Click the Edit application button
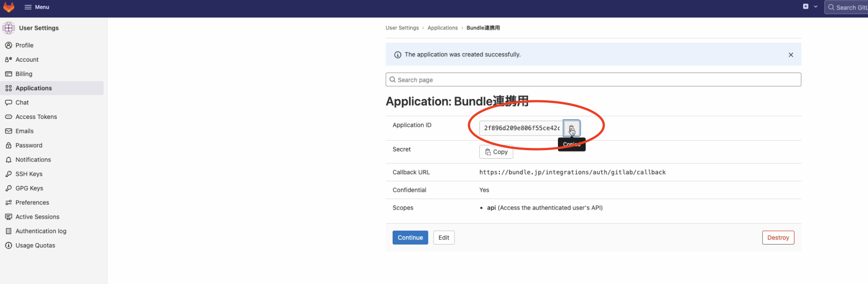Screen dimensions: 868x284 [x=444, y=238]
